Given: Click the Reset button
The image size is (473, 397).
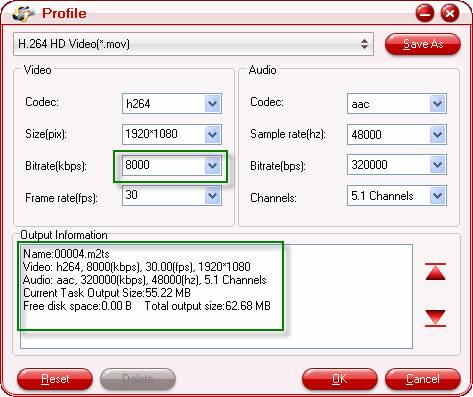Looking at the screenshot, I should (x=55, y=379).
